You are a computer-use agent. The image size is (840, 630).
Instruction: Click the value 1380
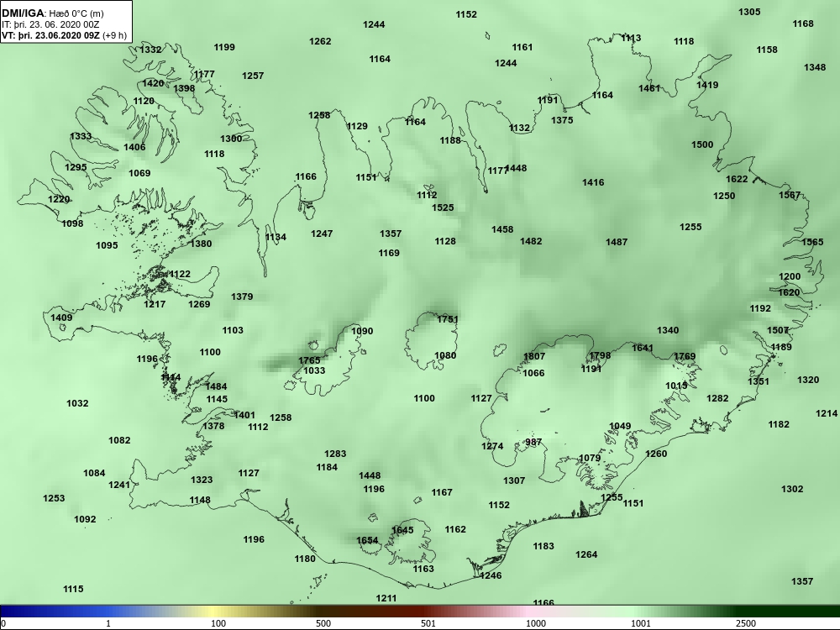[202, 244]
